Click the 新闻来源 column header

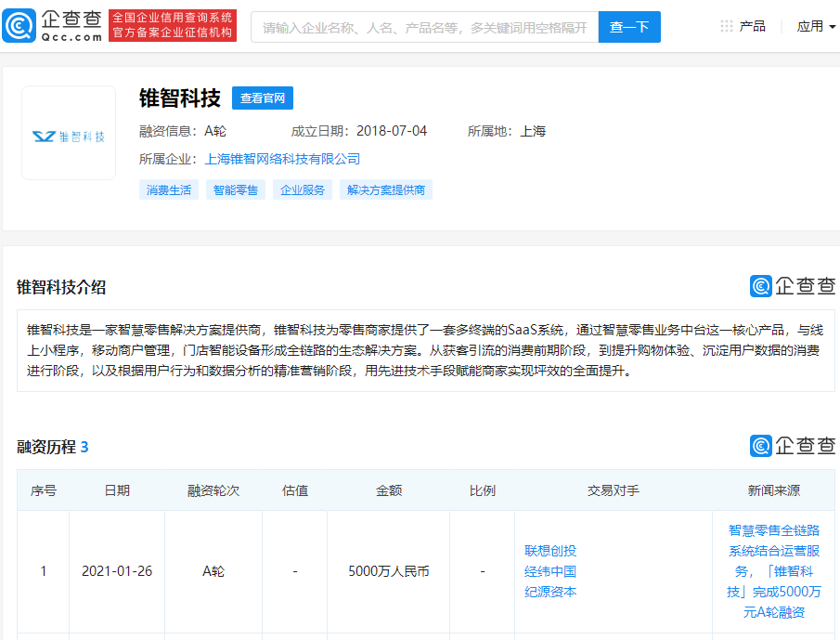point(773,490)
